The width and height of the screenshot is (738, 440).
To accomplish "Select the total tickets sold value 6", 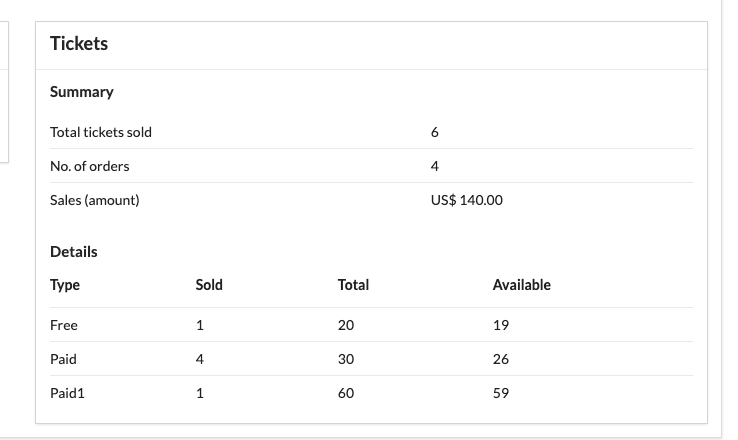I will coord(435,132).
